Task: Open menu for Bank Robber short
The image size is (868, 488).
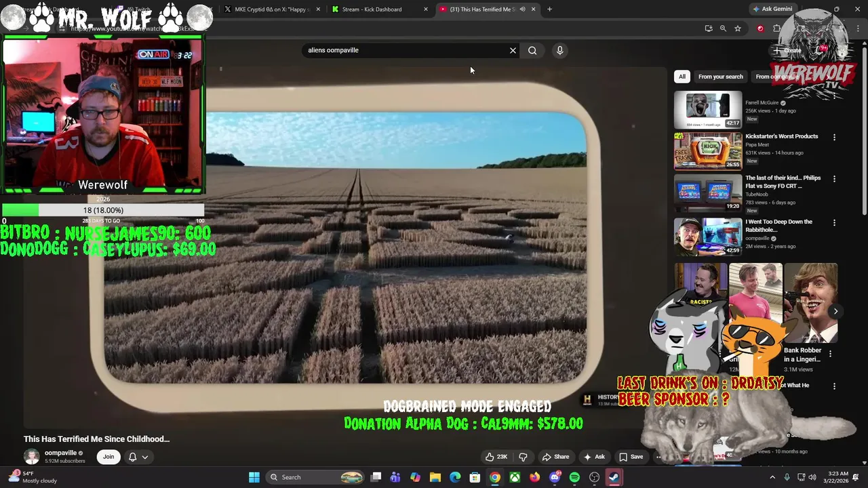Action: [830, 353]
